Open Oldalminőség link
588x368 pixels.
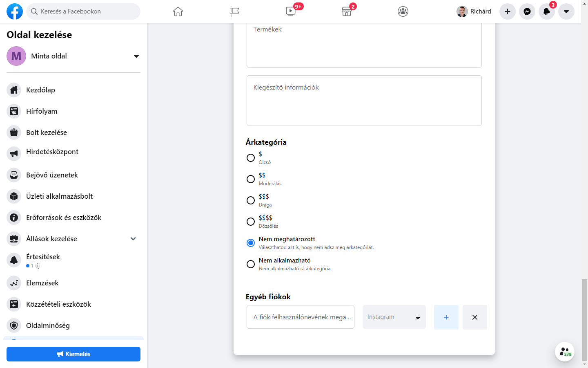pyautogui.click(x=73, y=325)
